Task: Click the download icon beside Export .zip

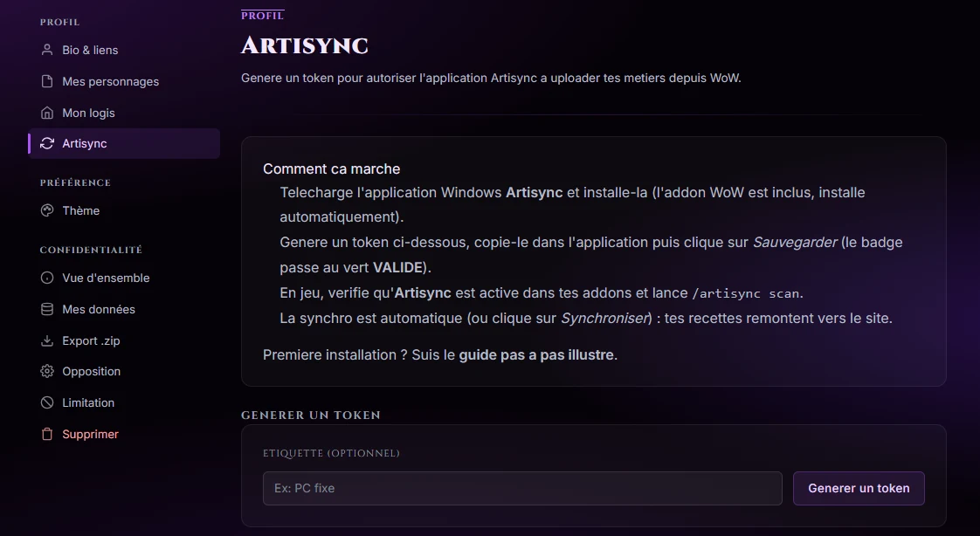Action: coord(47,340)
